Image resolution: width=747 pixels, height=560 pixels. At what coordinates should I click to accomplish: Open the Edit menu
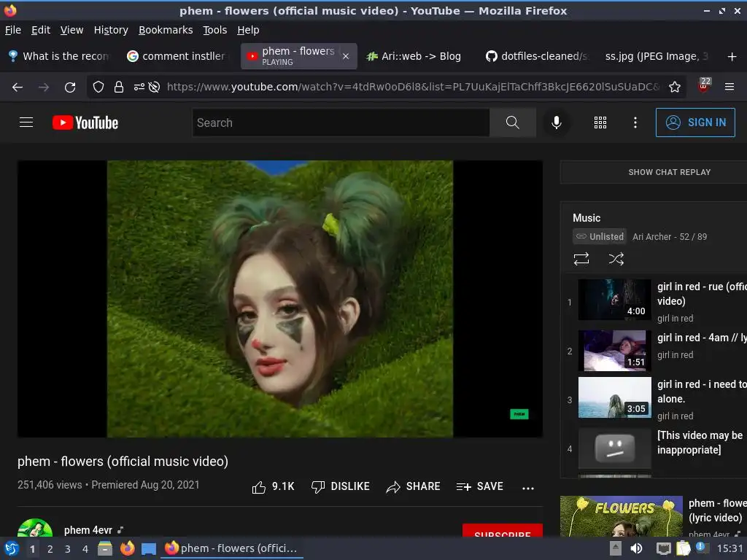click(x=41, y=30)
